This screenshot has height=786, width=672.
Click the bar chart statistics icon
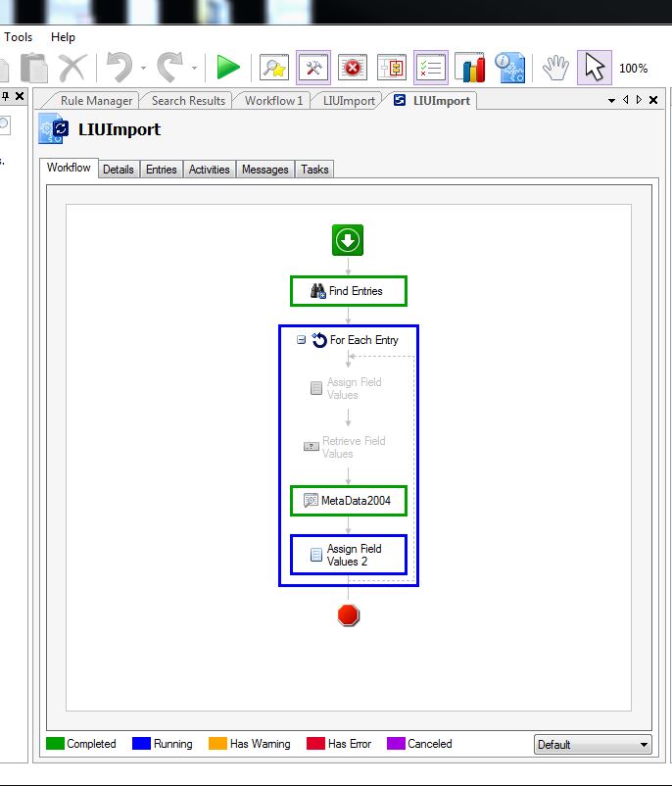coord(470,68)
